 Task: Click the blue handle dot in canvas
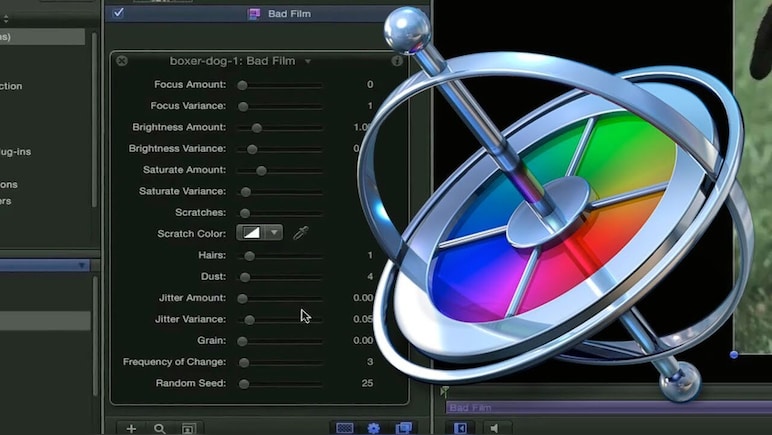(x=734, y=354)
